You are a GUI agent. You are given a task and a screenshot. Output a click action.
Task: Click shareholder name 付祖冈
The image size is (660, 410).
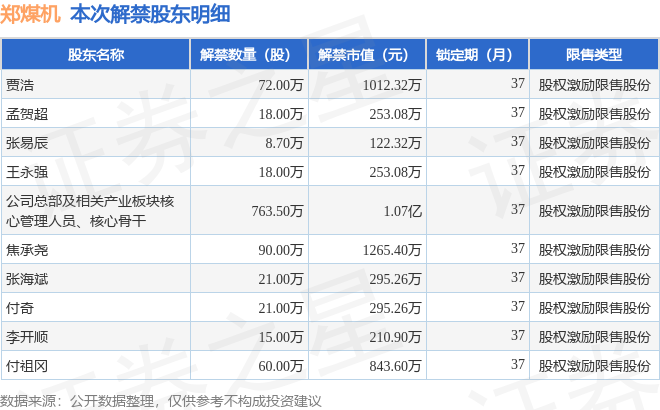[x=27, y=366]
